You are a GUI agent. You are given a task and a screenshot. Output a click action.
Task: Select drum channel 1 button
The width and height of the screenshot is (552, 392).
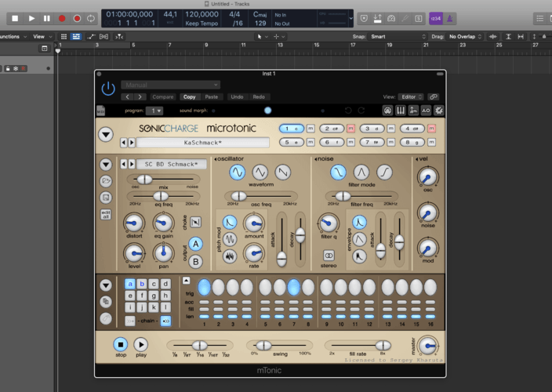pos(292,129)
